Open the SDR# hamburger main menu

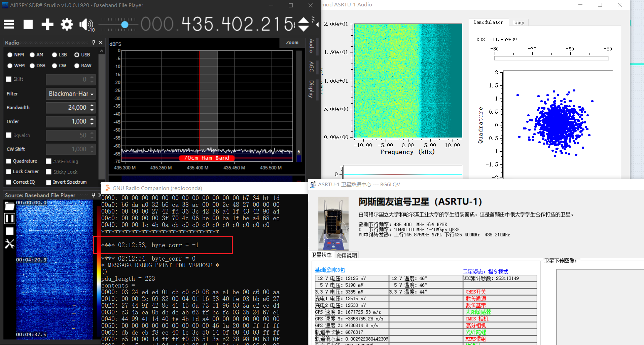[9, 24]
